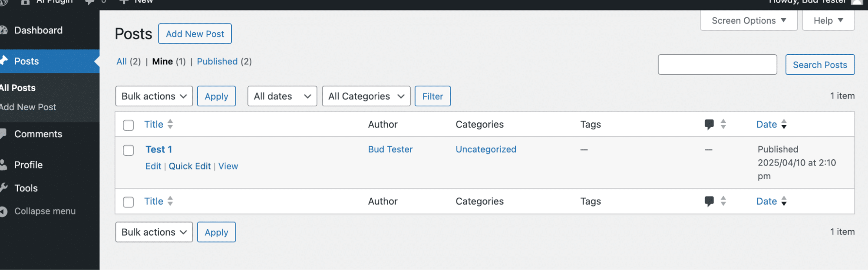Check the select-all checkbox in table header
868x270 pixels.
coord(129,125)
